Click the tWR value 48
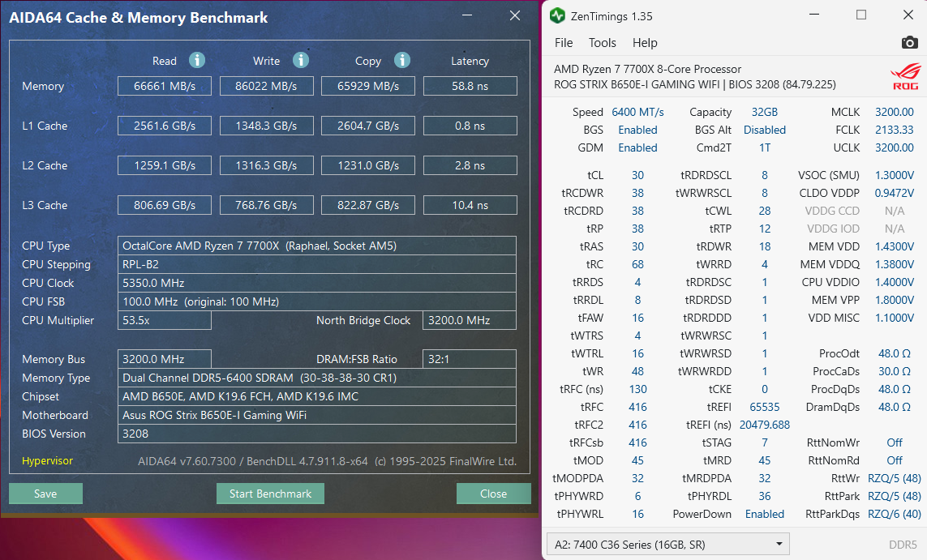The height and width of the screenshot is (560, 927). coord(637,371)
